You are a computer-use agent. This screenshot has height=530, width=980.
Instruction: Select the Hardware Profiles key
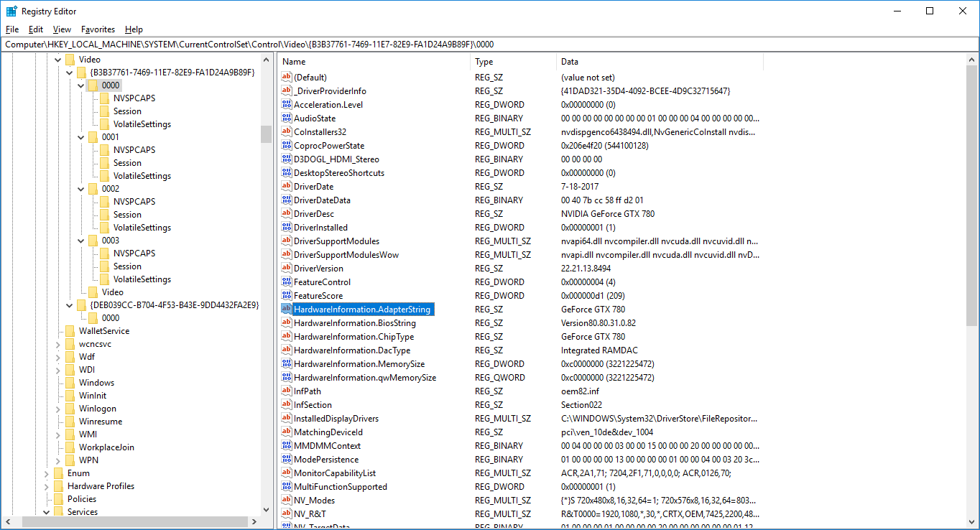pos(101,486)
